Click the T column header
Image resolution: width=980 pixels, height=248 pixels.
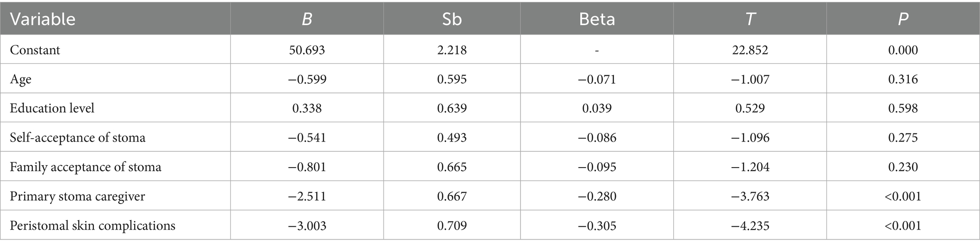pos(750,19)
